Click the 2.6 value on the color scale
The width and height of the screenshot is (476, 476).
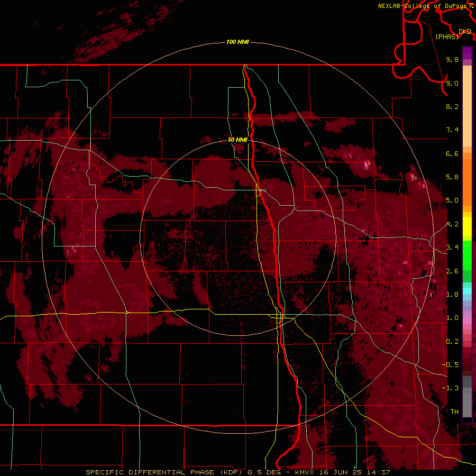point(452,271)
